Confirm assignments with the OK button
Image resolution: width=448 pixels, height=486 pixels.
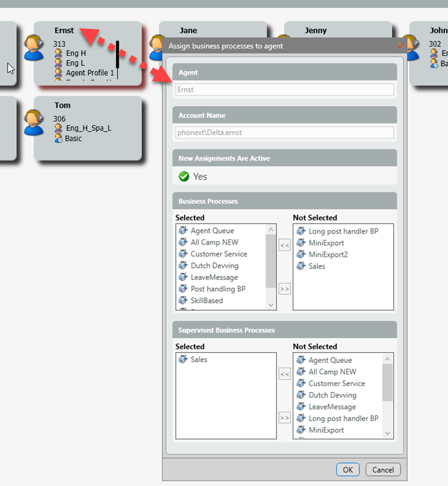(348, 470)
